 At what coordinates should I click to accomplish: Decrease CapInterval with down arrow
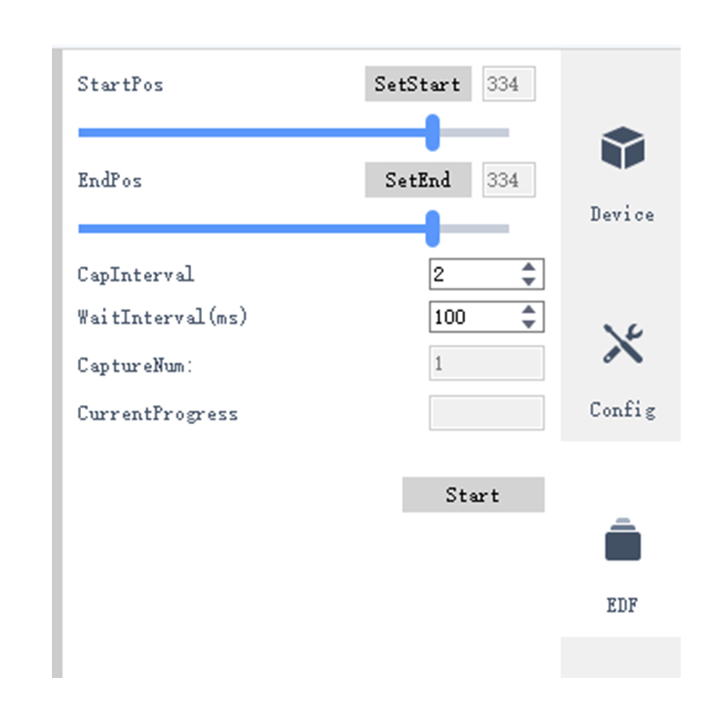click(529, 281)
